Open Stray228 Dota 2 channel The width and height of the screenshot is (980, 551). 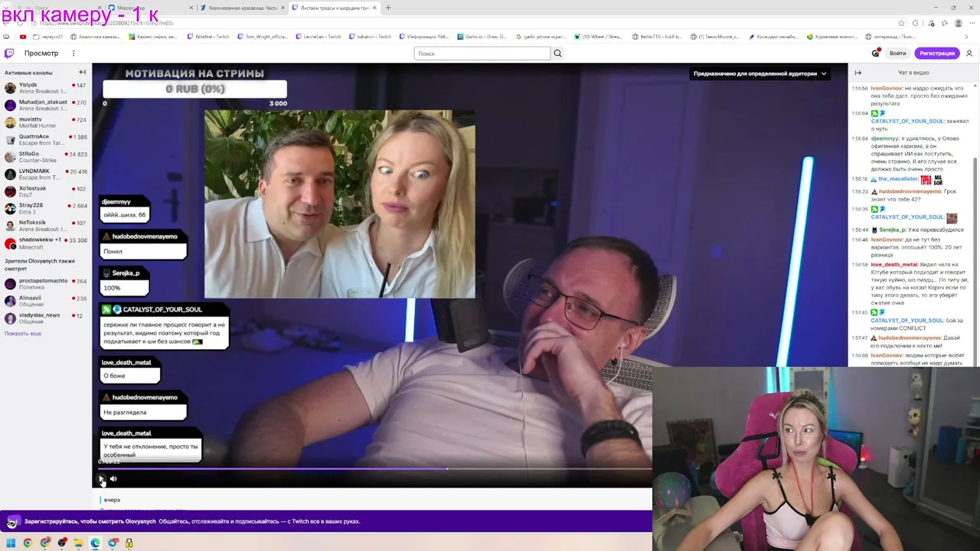click(x=44, y=209)
